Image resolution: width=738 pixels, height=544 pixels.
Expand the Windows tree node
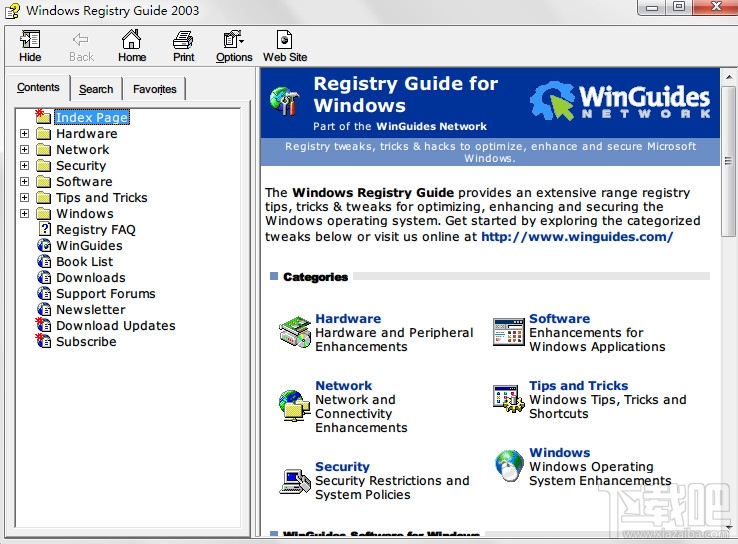click(24, 214)
